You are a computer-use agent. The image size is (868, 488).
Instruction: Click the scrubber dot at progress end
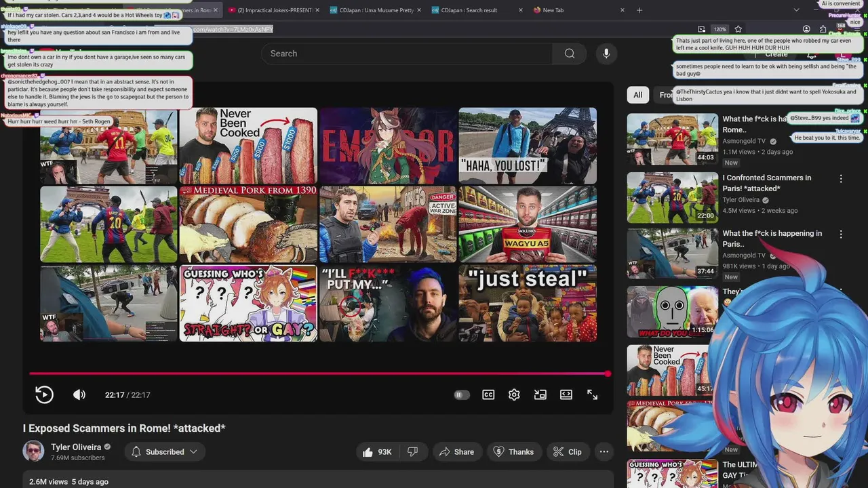coord(608,373)
